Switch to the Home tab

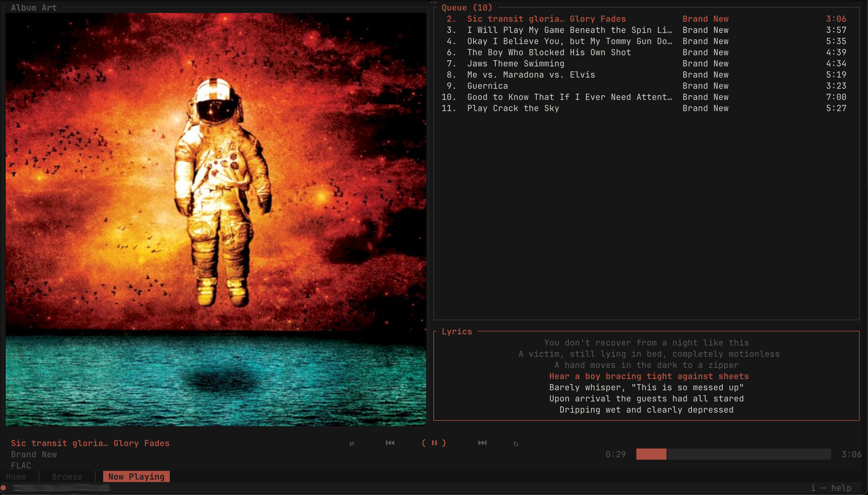pos(16,477)
